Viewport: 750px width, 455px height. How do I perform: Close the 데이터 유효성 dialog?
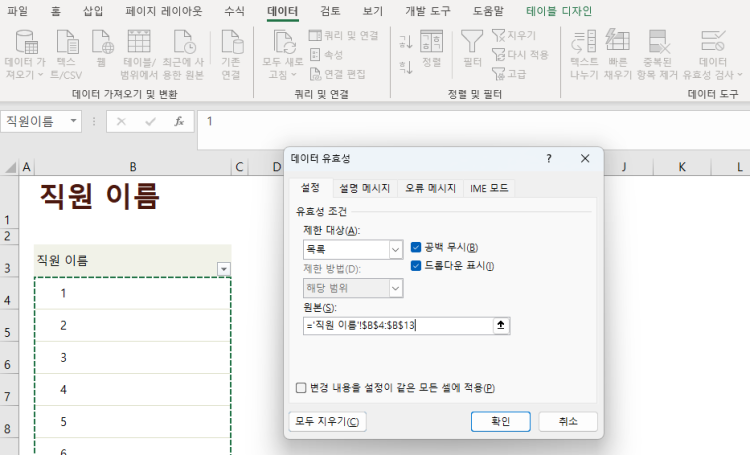point(585,158)
